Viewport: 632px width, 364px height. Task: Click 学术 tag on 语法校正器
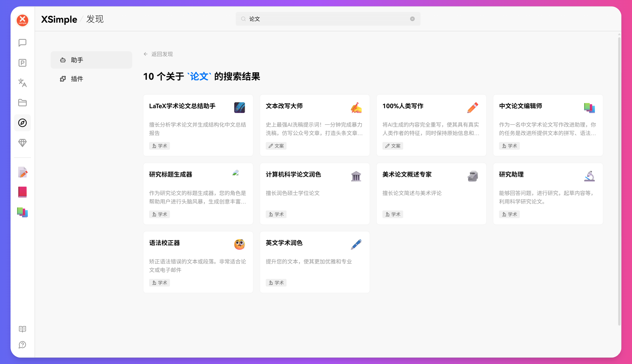pos(159,283)
